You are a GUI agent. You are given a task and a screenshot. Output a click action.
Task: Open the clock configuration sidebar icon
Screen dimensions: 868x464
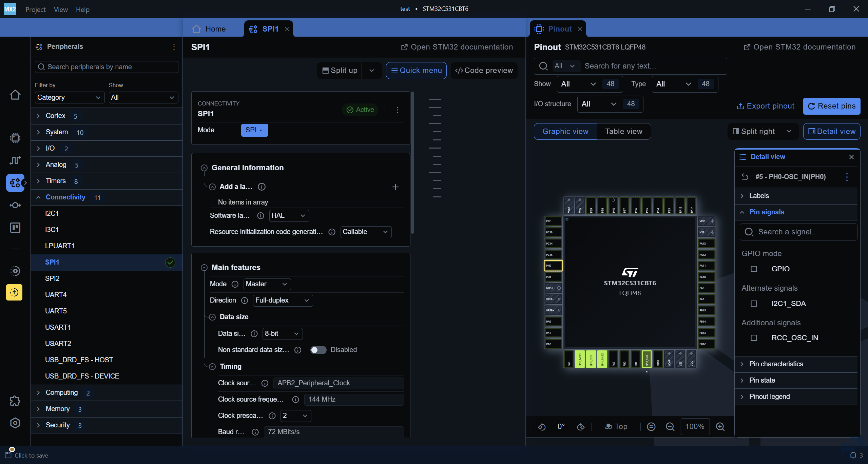[x=15, y=160]
